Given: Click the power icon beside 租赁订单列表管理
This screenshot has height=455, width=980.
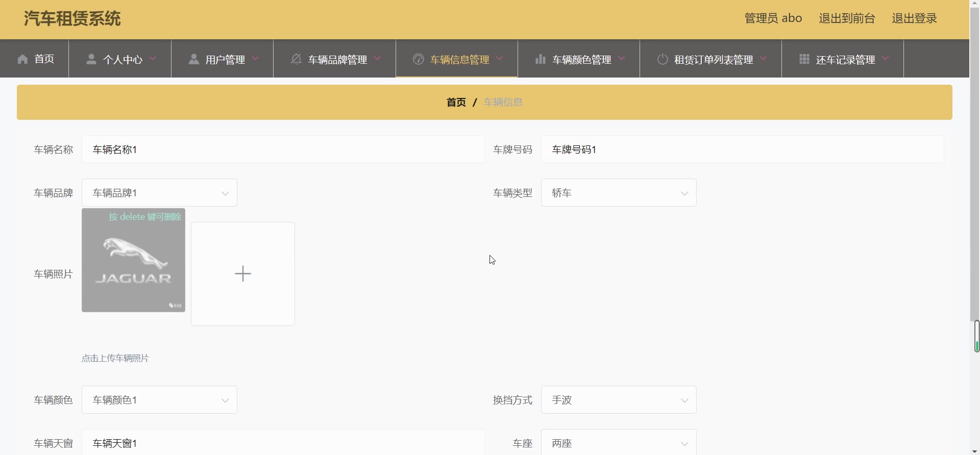Looking at the screenshot, I should [x=663, y=59].
